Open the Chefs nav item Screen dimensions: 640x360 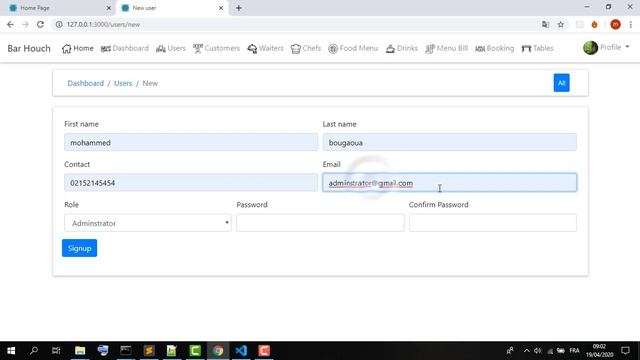click(306, 48)
